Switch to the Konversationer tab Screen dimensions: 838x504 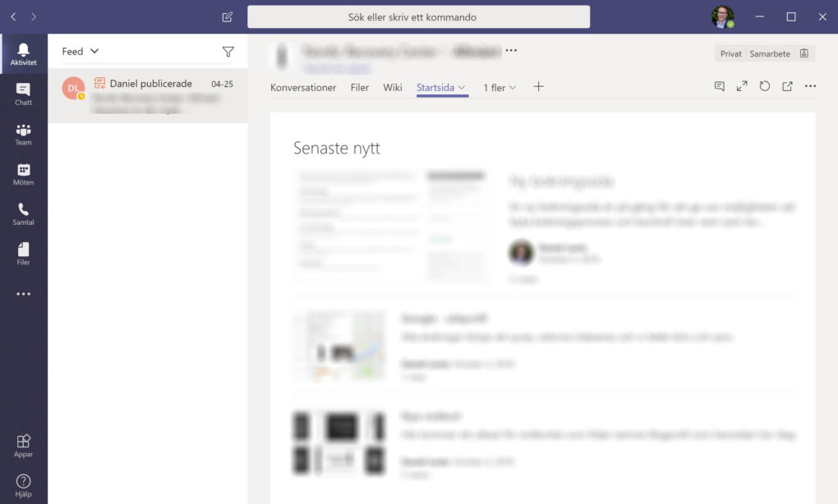pyautogui.click(x=303, y=88)
